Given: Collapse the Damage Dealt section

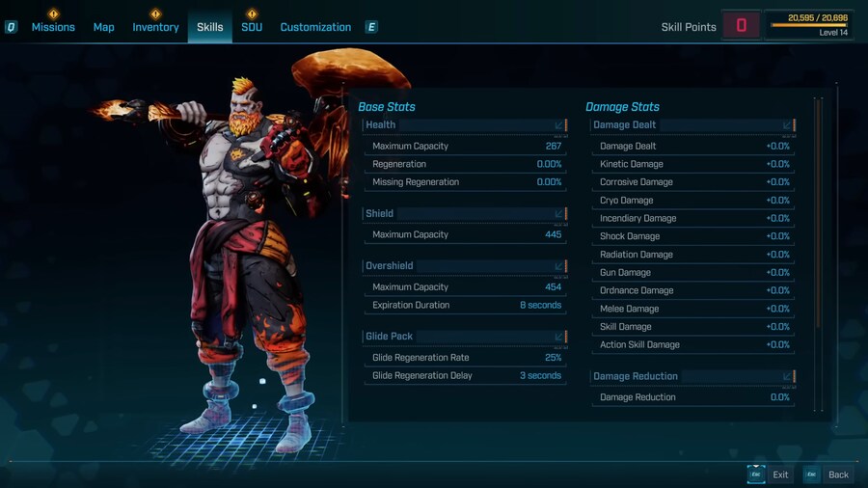Looking at the screenshot, I should (x=788, y=125).
